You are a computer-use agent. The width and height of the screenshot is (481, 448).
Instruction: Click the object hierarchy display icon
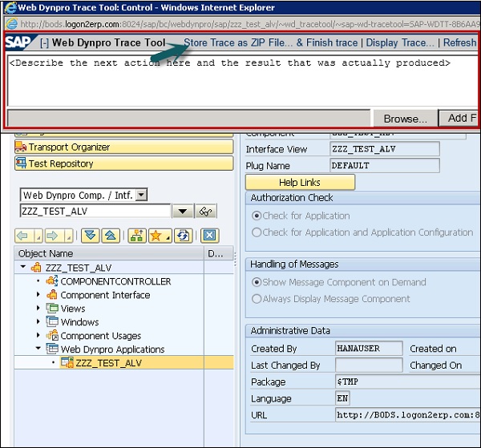[137, 236]
